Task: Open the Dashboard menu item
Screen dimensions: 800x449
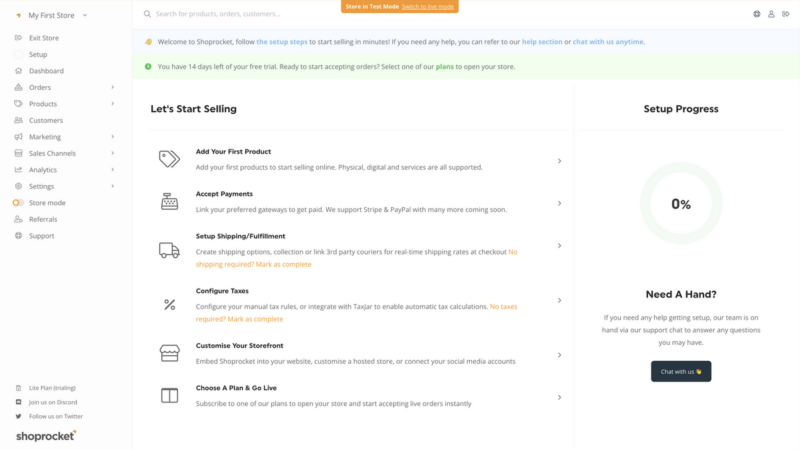Action: (46, 71)
